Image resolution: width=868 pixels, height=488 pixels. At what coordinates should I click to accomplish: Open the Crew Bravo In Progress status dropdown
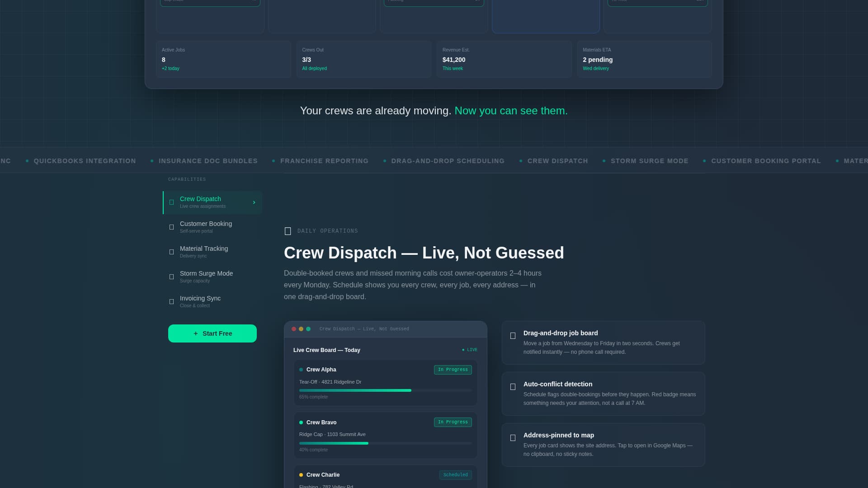[453, 422]
